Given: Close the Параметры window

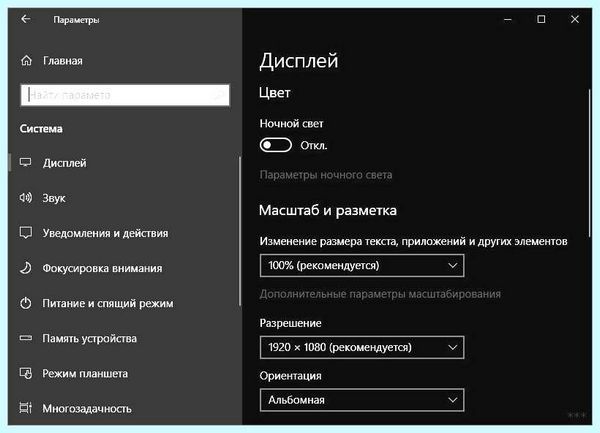Looking at the screenshot, I should tap(575, 19).
